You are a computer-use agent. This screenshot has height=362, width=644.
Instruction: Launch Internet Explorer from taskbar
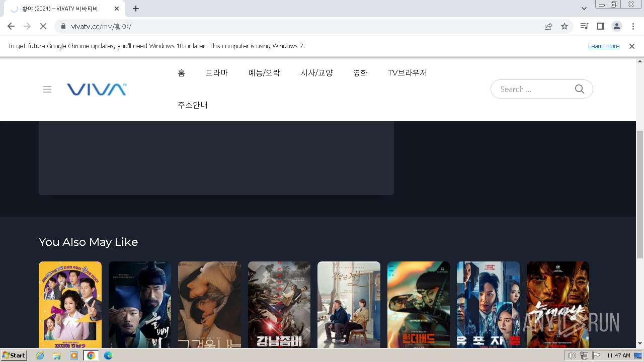pyautogui.click(x=40, y=355)
